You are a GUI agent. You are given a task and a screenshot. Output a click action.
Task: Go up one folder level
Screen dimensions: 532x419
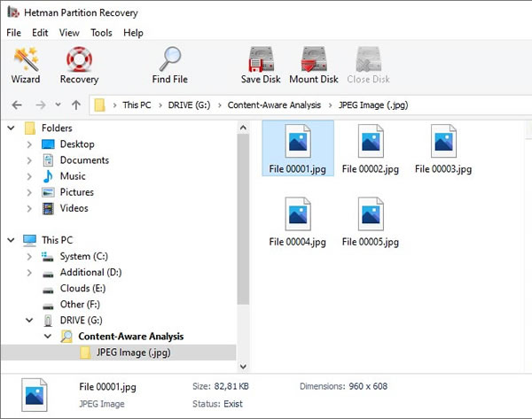[x=76, y=105]
